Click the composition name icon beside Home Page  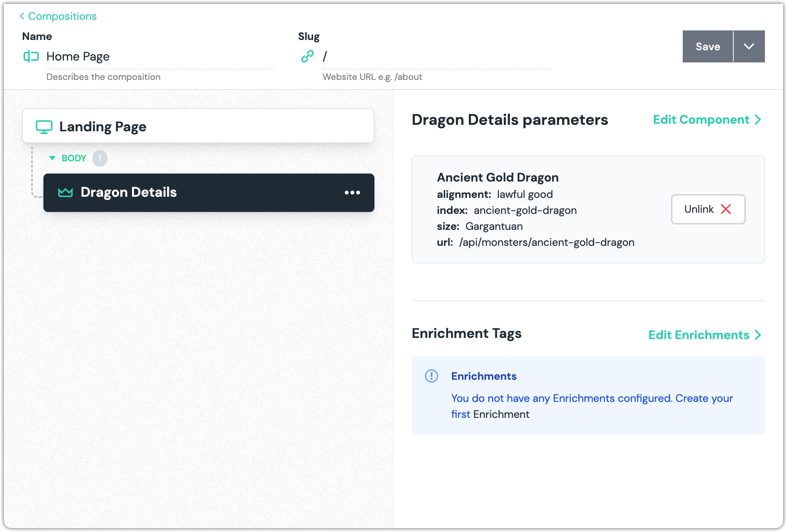pos(31,57)
